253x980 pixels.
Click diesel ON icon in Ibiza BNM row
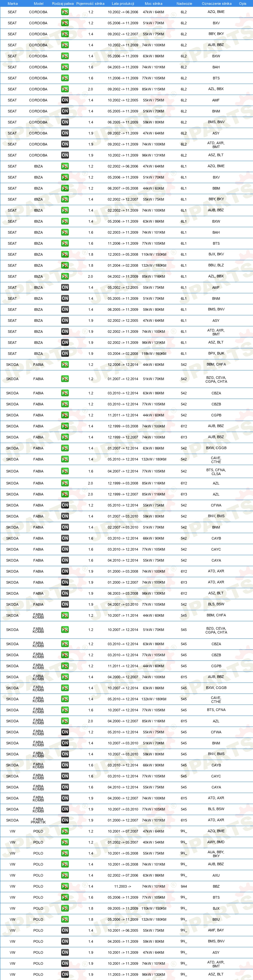click(65, 299)
